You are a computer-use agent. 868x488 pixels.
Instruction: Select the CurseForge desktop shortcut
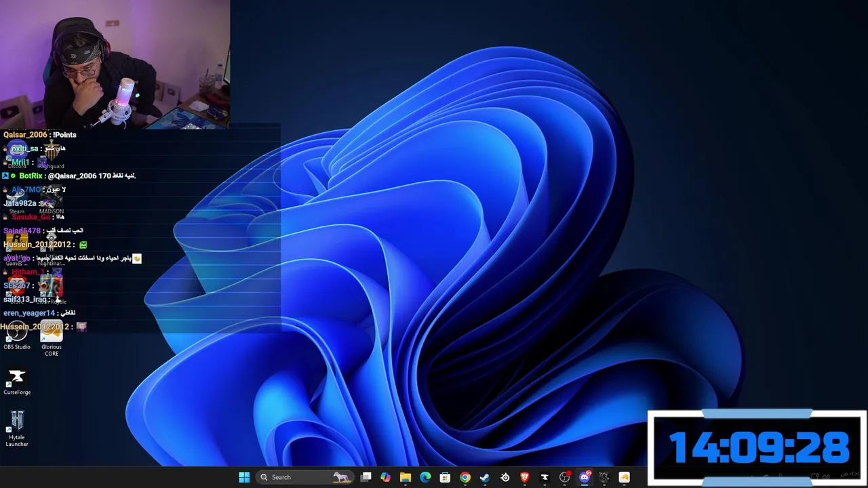pos(17,381)
